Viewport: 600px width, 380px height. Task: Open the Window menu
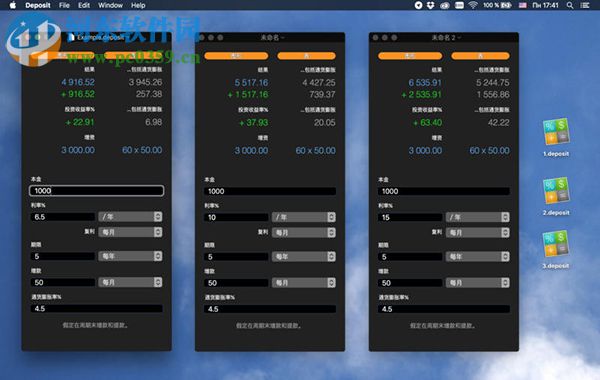[110, 5]
